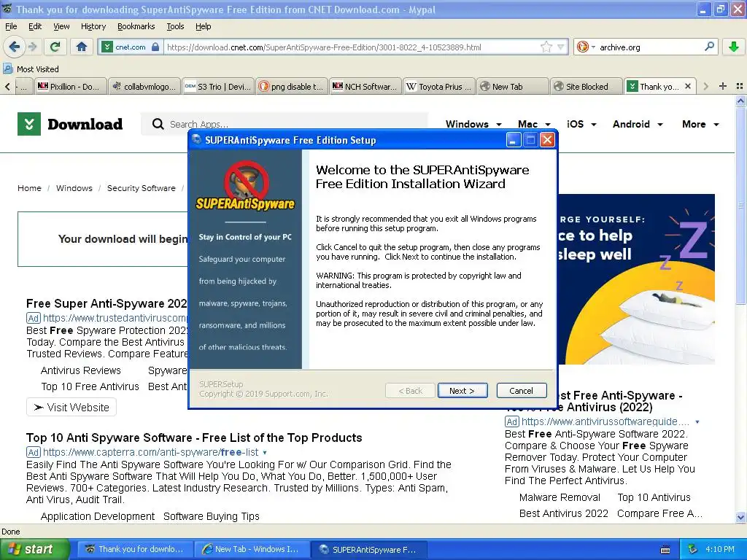Click the Visit Website button
The image size is (747, 560).
click(71, 407)
